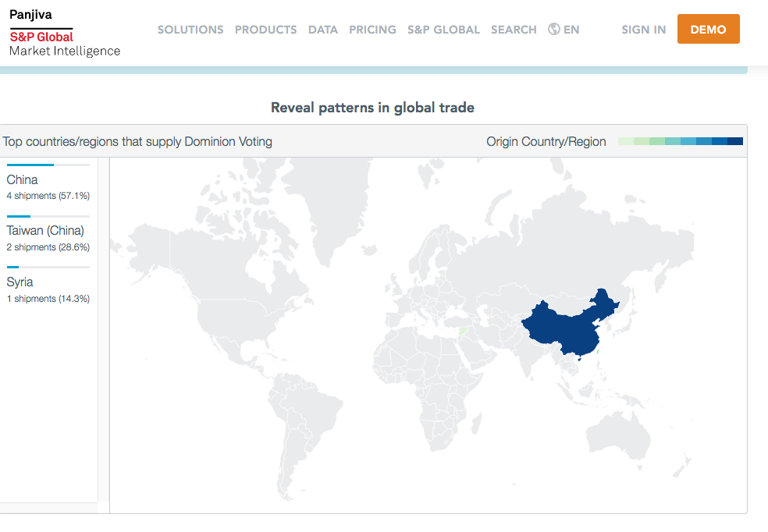This screenshot has height=532, width=768.
Task: Go to the DATA menu item
Action: pyautogui.click(x=323, y=30)
